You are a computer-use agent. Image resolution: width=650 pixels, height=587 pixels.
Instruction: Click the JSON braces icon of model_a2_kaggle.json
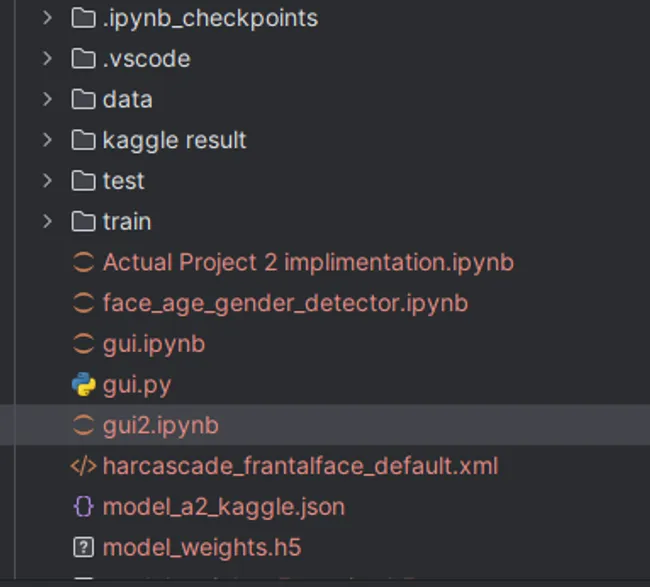click(83, 506)
